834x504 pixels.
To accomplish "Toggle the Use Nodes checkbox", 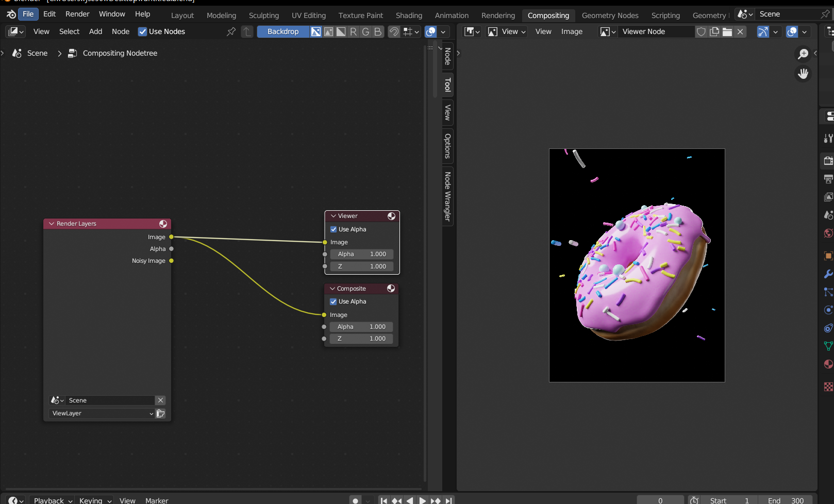I will tap(143, 31).
